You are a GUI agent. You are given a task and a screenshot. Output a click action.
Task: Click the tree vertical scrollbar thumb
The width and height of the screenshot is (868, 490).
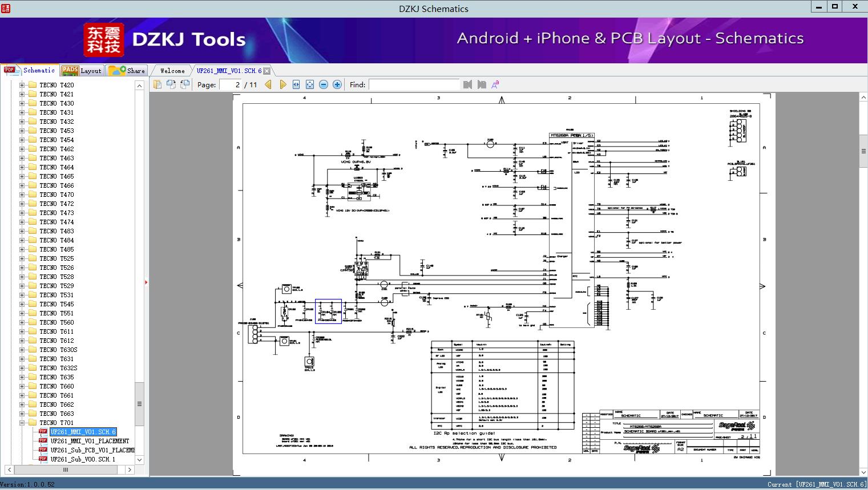[140, 404]
